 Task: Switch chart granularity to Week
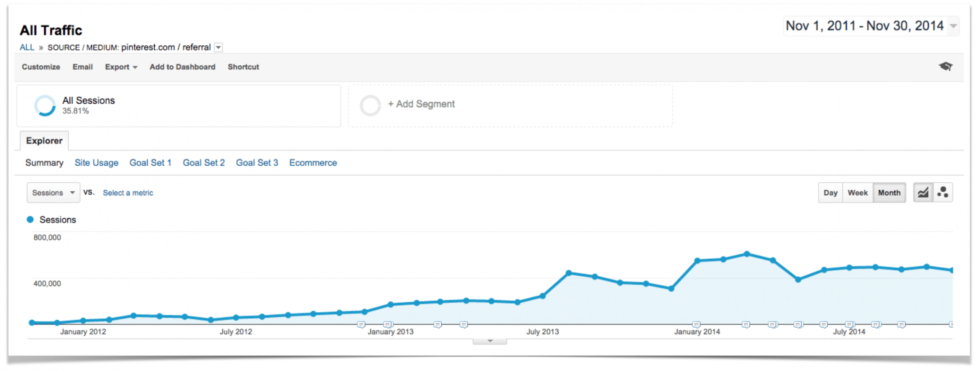click(857, 192)
